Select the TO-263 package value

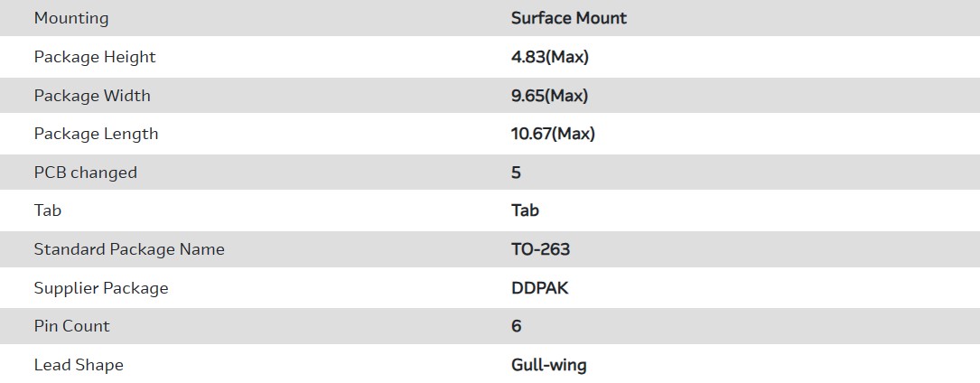[540, 249]
